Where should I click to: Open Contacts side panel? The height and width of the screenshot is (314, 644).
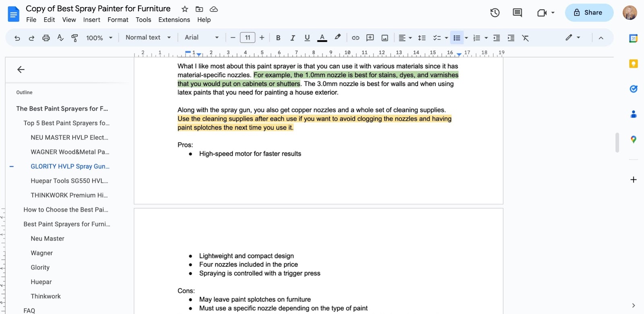coord(633,114)
